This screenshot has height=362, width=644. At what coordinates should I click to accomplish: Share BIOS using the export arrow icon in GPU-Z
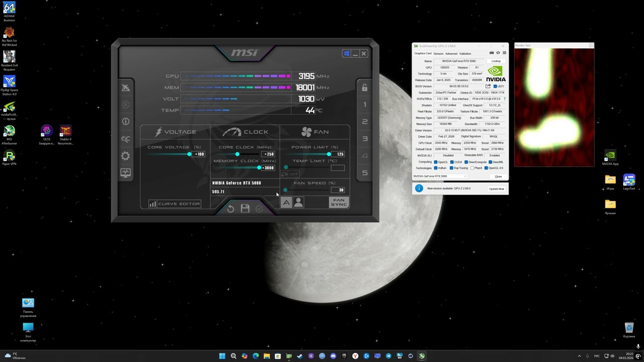coord(488,86)
